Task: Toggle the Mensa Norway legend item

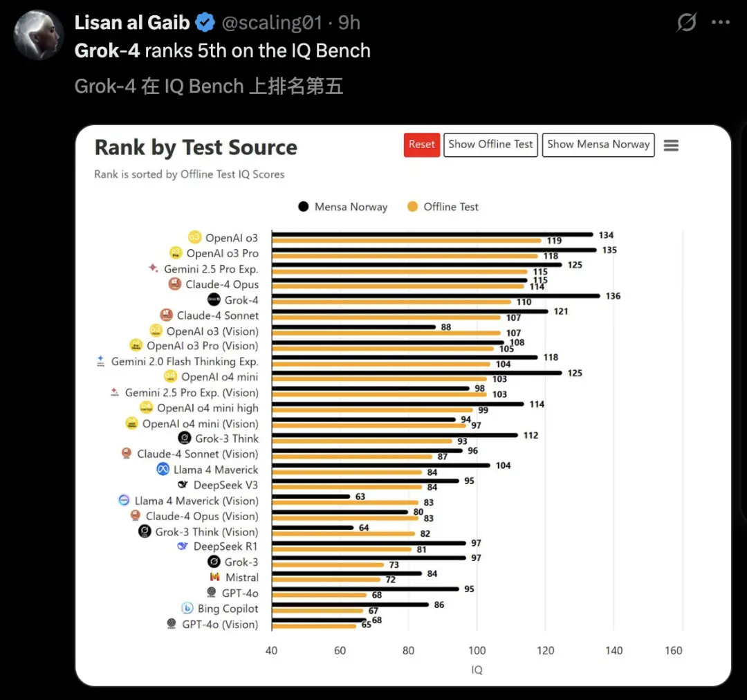Action: 342,207
